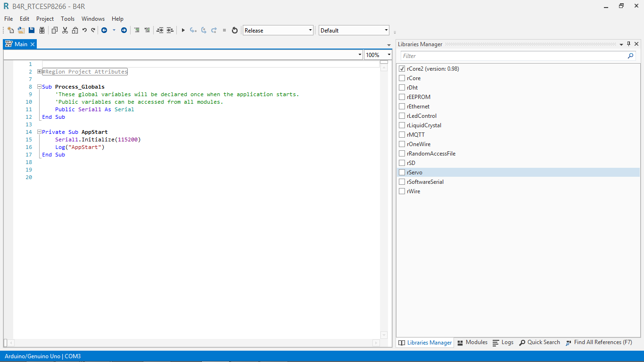
Task: Click the Restart circular arrow icon
Action: [x=235, y=30]
